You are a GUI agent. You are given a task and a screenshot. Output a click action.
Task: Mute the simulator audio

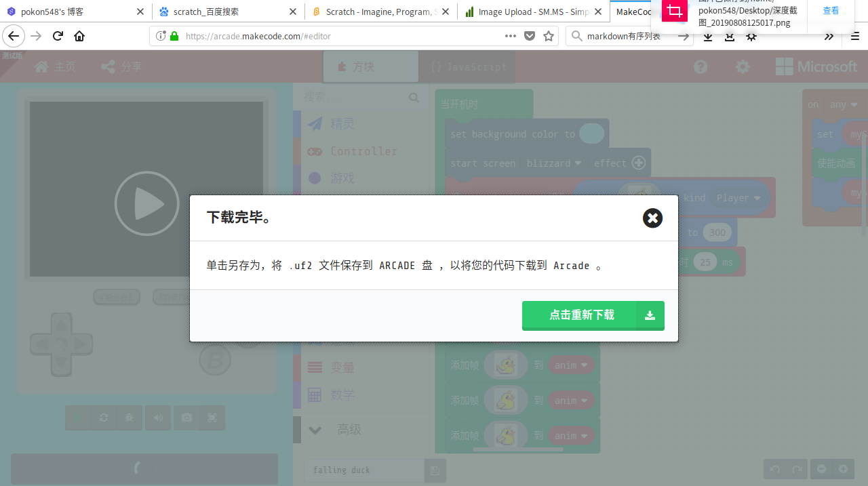point(158,418)
